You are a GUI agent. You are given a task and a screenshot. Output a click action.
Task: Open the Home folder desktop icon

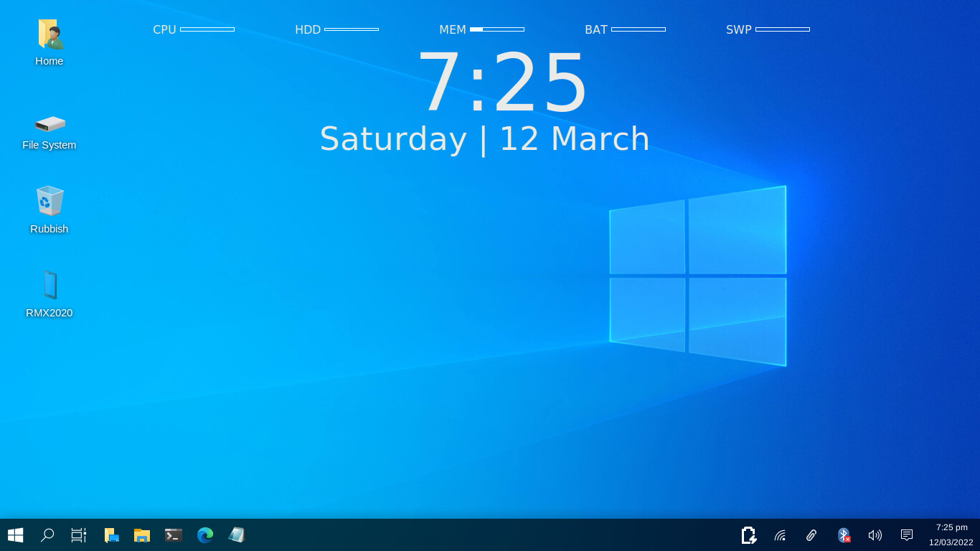tap(50, 34)
